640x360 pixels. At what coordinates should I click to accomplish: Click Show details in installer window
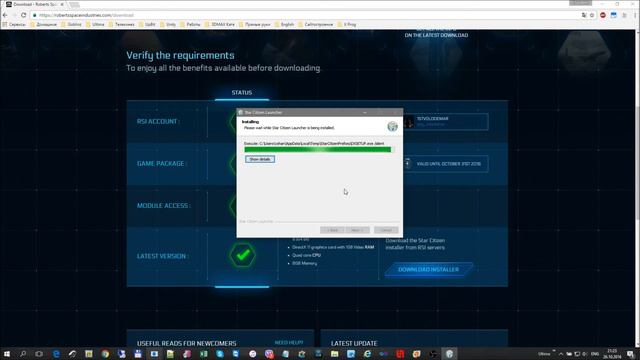point(260,159)
